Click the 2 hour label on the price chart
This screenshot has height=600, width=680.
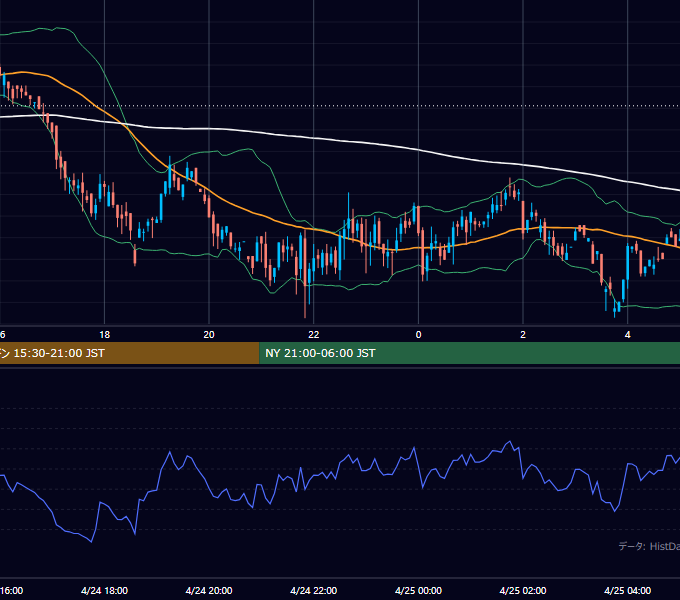(523, 335)
